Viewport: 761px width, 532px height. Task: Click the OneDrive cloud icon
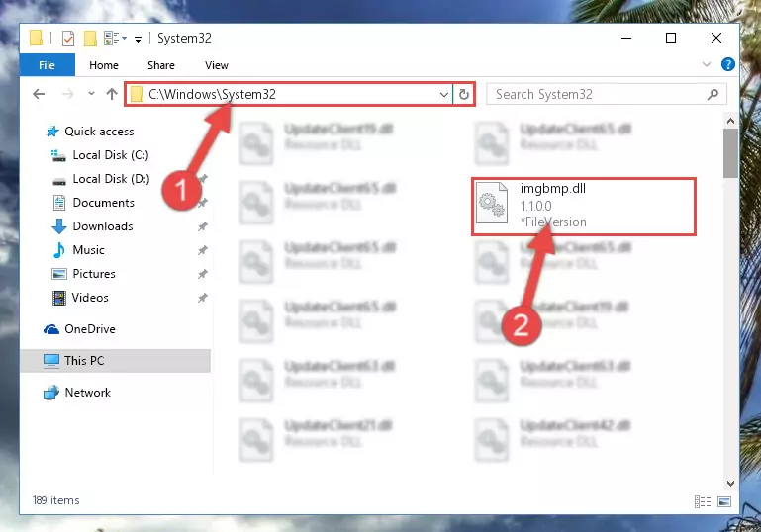pyautogui.click(x=51, y=329)
